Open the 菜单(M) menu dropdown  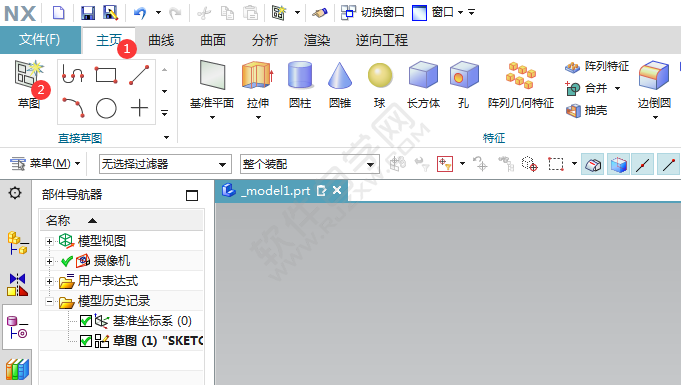coord(46,164)
